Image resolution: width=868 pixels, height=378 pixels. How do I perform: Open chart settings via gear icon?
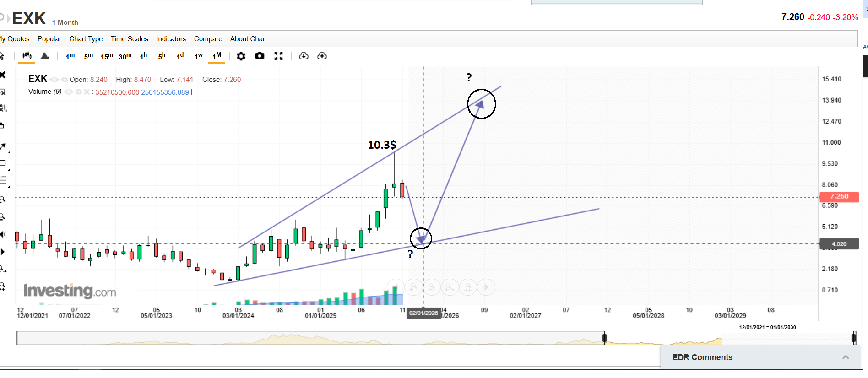pos(241,56)
